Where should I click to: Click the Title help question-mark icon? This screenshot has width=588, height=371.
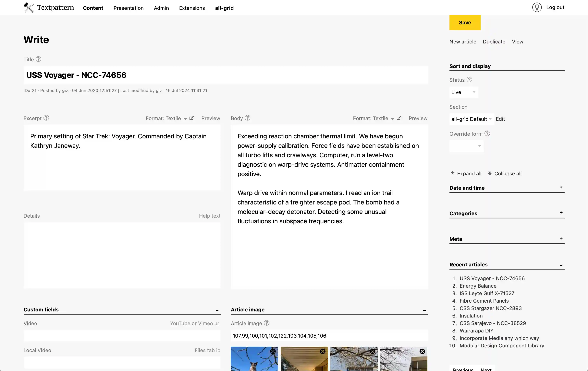pyautogui.click(x=38, y=59)
